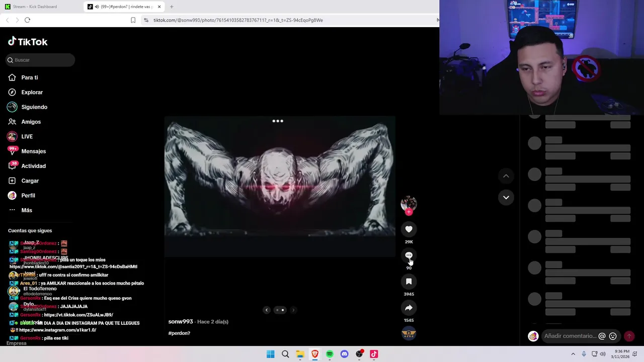Open creator avatar beside post
The width and height of the screenshot is (644, 362).
click(x=409, y=203)
